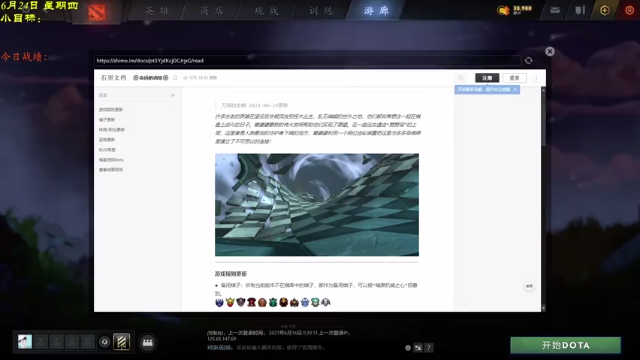This screenshot has height=360, width=640.
Task: Switch to the 训练 learn tab
Action: [321, 11]
